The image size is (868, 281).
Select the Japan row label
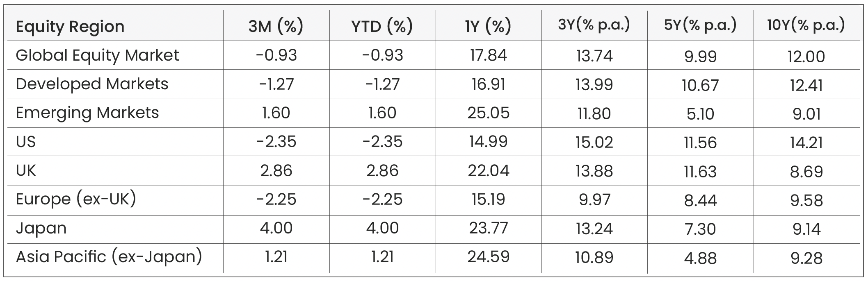pos(41,228)
